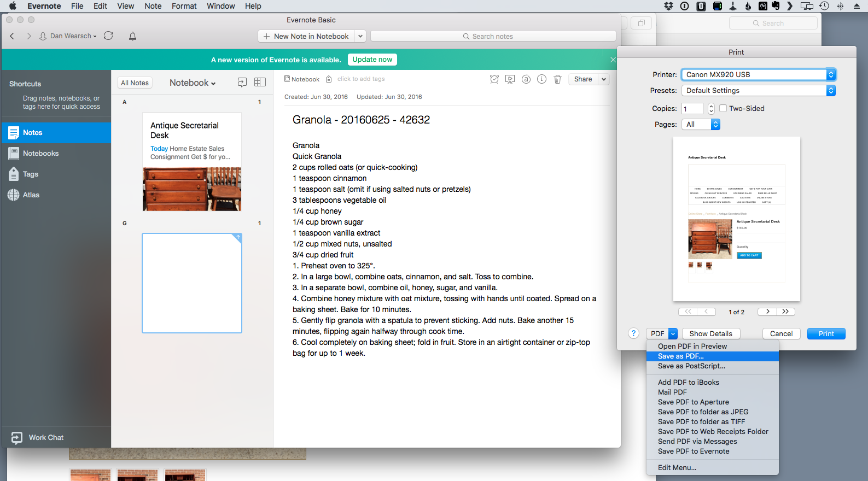
Task: Select Mail PDF option
Action: pos(712,392)
